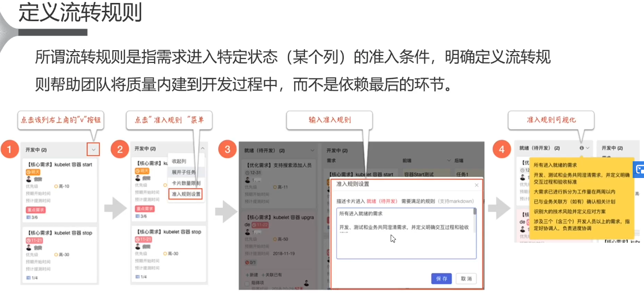Open 准入规则设置 from the column menu

pos(185,194)
